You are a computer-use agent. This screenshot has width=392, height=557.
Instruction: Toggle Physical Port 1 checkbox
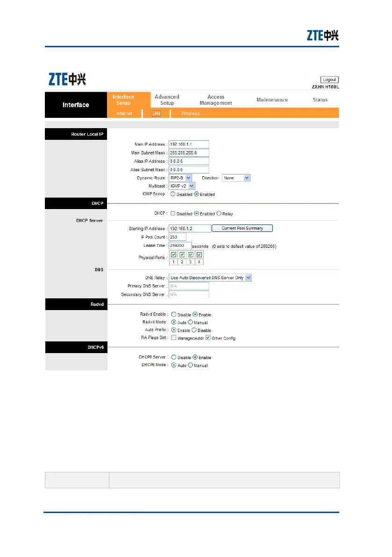tap(173, 255)
